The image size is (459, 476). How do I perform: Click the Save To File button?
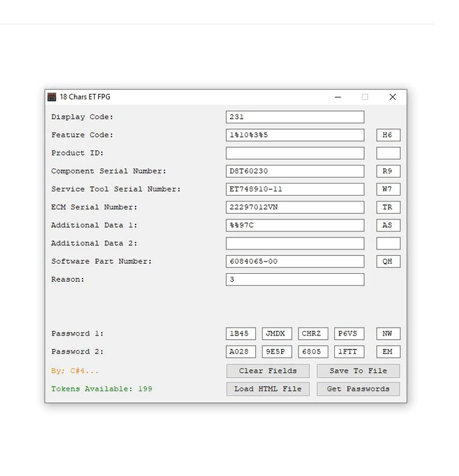(358, 371)
